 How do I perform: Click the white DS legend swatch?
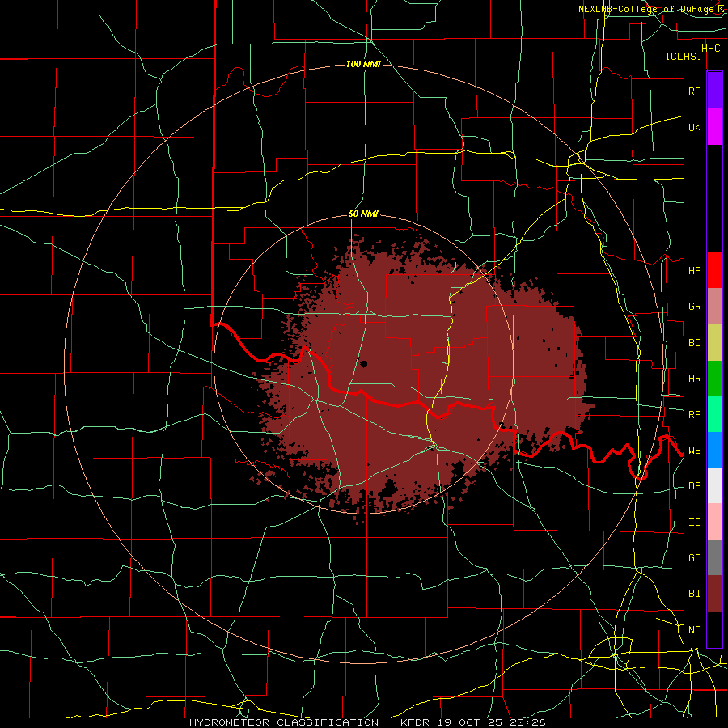coord(714,485)
